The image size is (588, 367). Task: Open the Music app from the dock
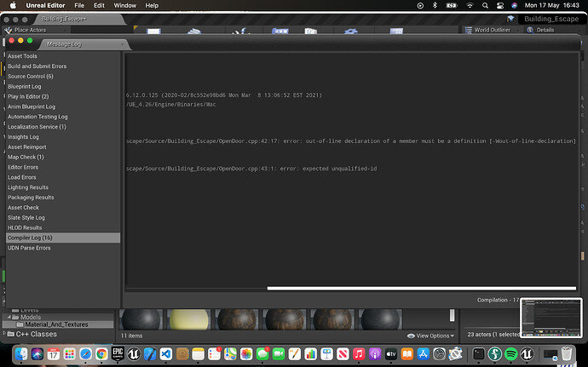pos(359,353)
